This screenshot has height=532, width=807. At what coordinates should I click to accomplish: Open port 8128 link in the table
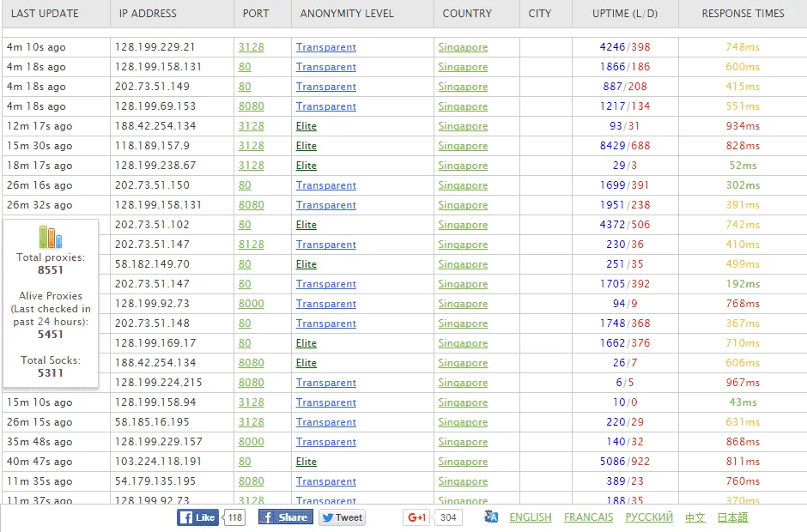coord(252,245)
